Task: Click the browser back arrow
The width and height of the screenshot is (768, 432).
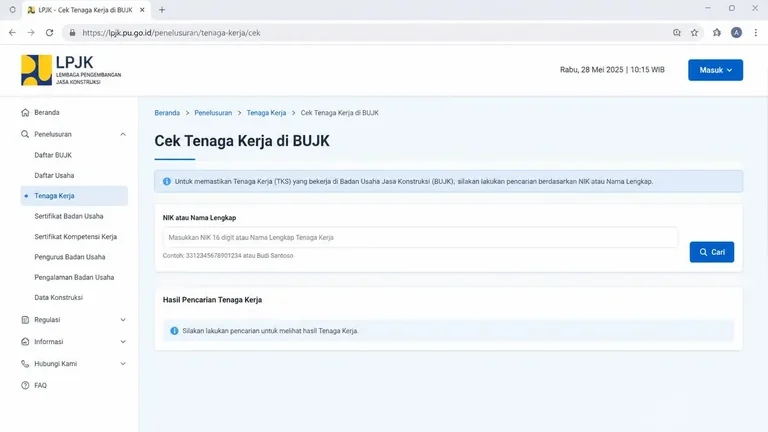Action: click(12, 33)
